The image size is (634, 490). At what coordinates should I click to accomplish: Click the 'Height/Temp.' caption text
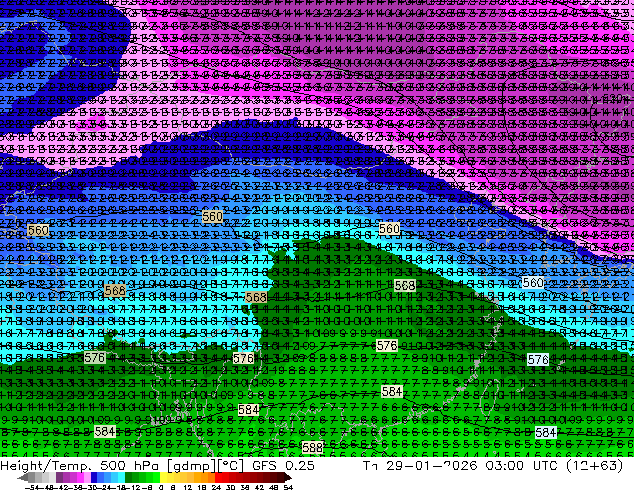tap(45, 465)
